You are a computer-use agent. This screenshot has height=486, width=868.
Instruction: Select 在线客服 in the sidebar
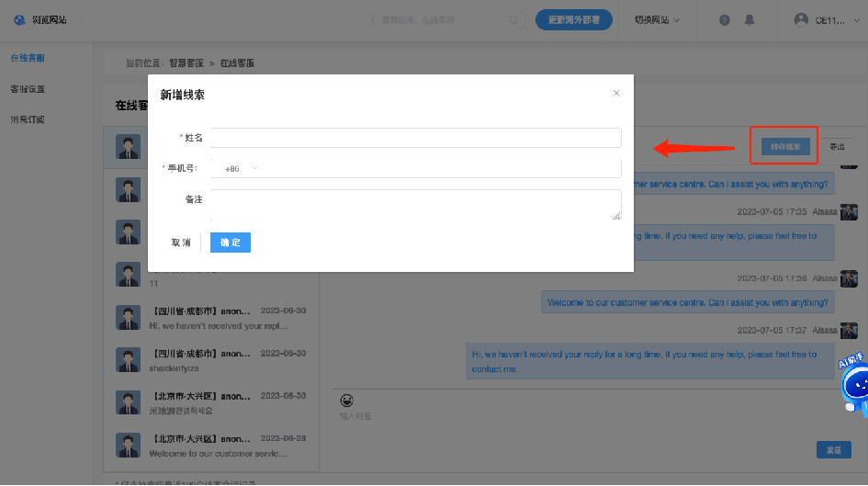pyautogui.click(x=28, y=58)
